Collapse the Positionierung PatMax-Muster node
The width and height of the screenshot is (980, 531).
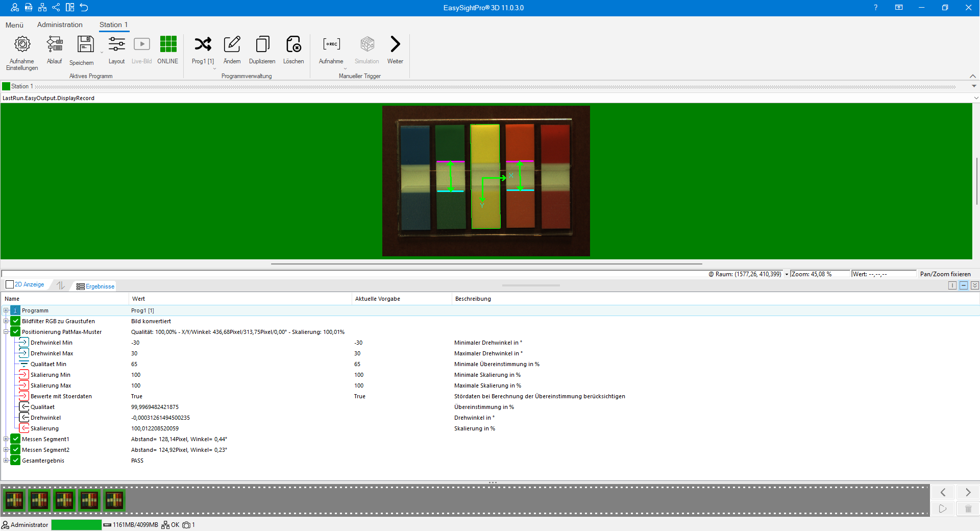[6, 332]
